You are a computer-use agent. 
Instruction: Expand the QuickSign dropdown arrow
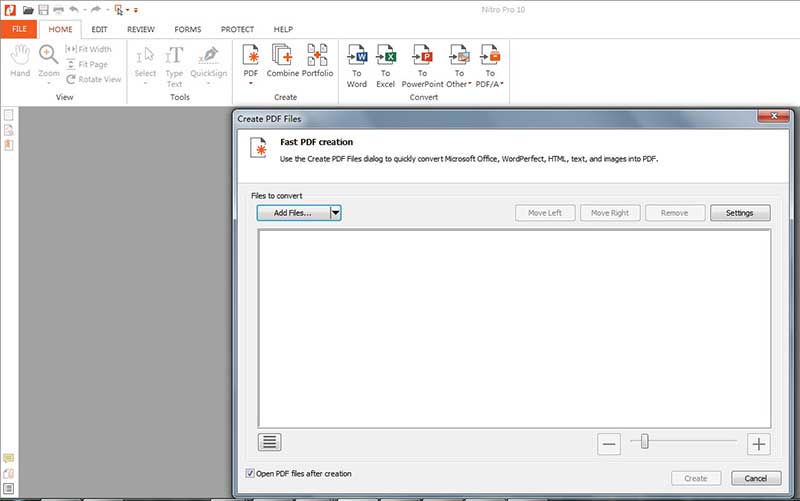[209, 83]
